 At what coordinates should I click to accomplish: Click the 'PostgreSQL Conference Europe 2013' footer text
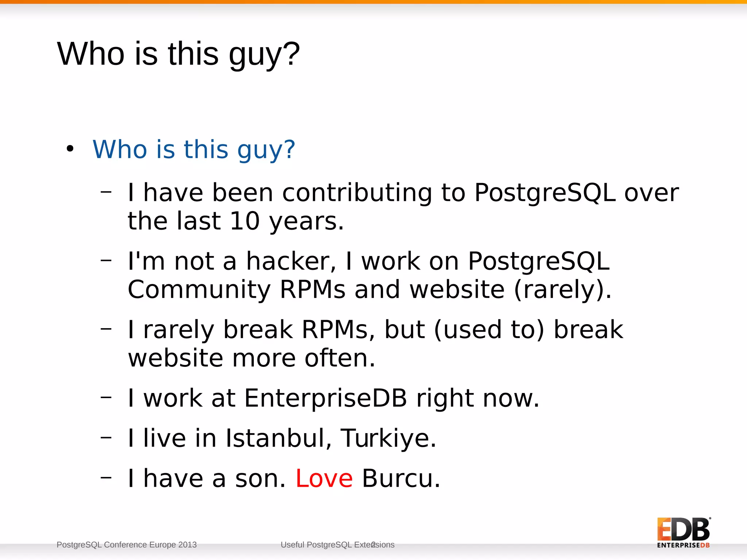point(127,545)
